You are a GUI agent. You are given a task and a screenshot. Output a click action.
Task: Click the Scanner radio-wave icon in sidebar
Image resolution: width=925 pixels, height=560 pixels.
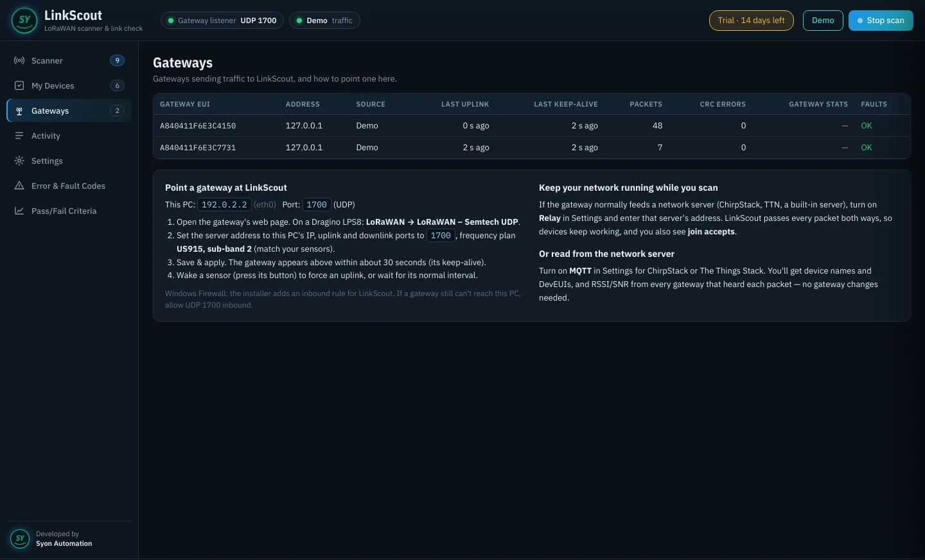[19, 60]
